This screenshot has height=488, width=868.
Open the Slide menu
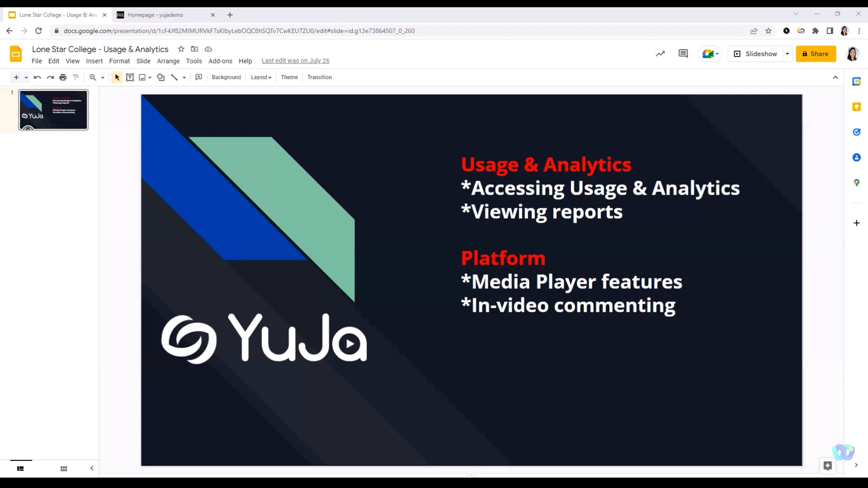point(143,61)
